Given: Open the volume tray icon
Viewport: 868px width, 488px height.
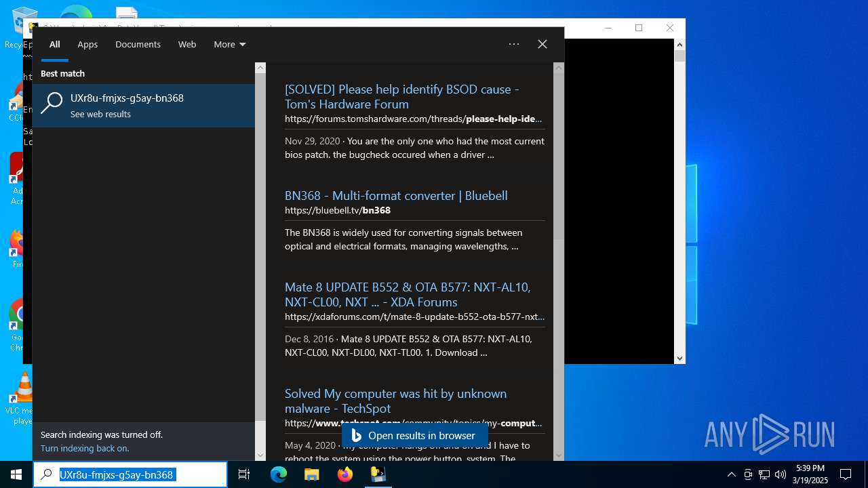Looking at the screenshot, I should tap(781, 474).
